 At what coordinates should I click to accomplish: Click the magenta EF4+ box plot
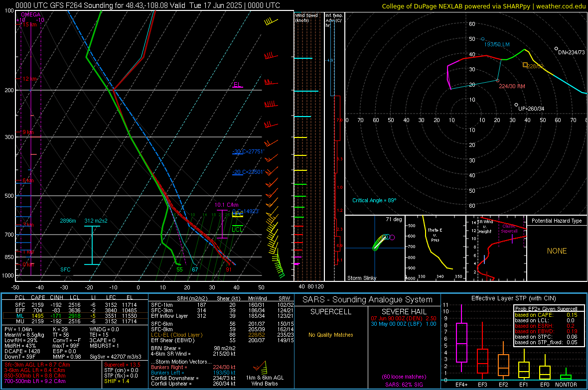click(461, 339)
